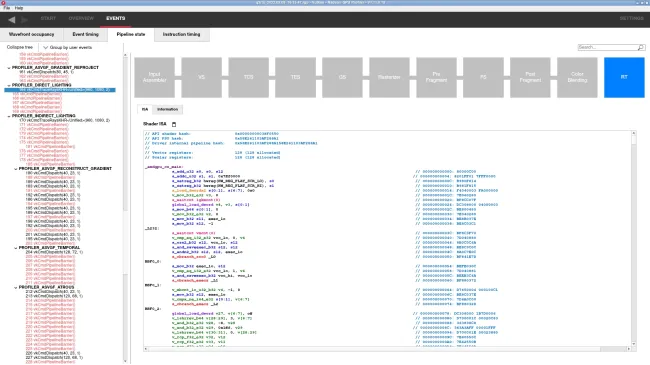Select the Color Blending pipeline stage
This screenshot has height=365, width=650.
(x=577, y=77)
